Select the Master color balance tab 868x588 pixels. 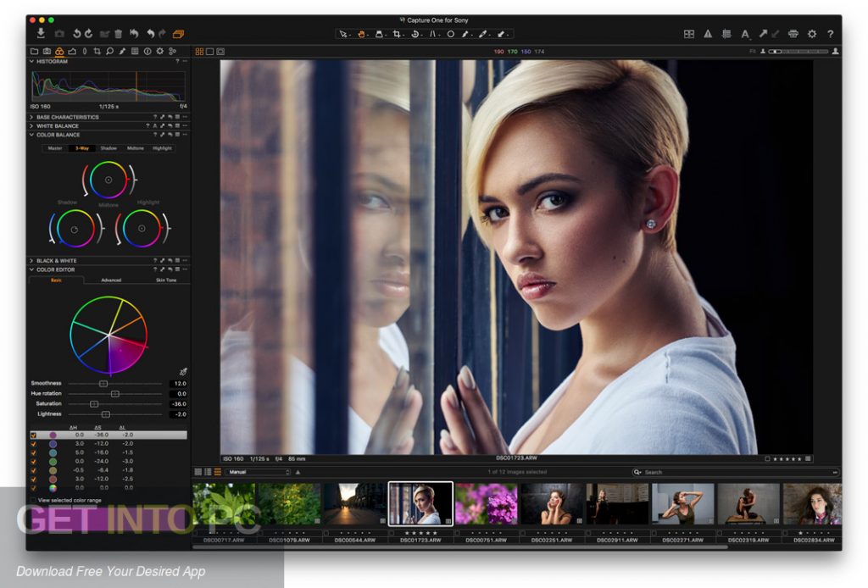pos(55,148)
